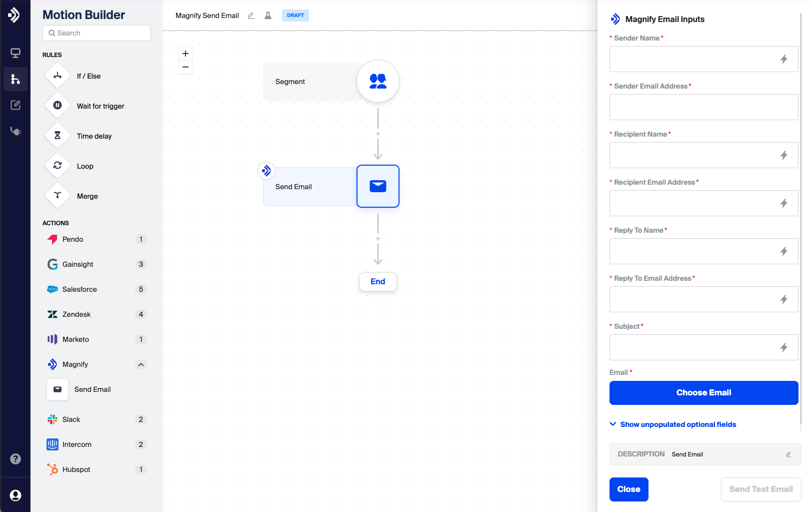812x512 pixels.
Task: Click the lightning bolt on Sender Name field
Action: [784, 59]
